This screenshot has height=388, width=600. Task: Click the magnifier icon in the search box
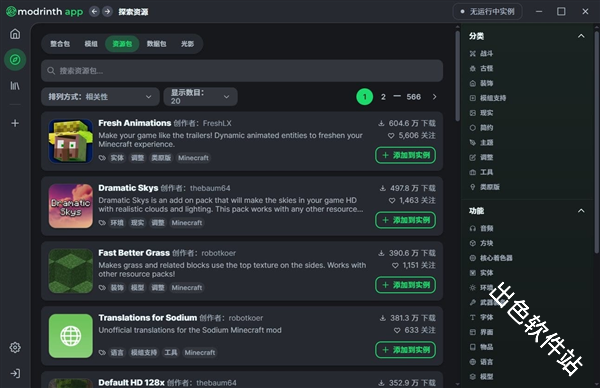[51, 71]
